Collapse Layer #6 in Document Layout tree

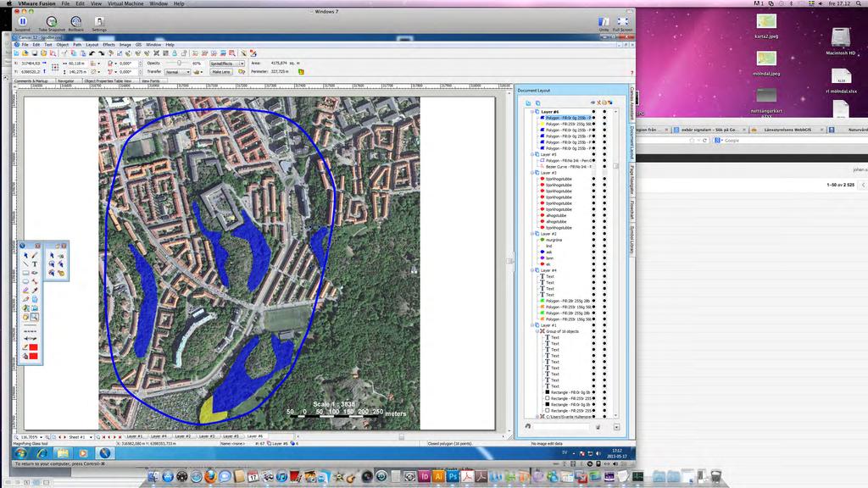(532, 112)
